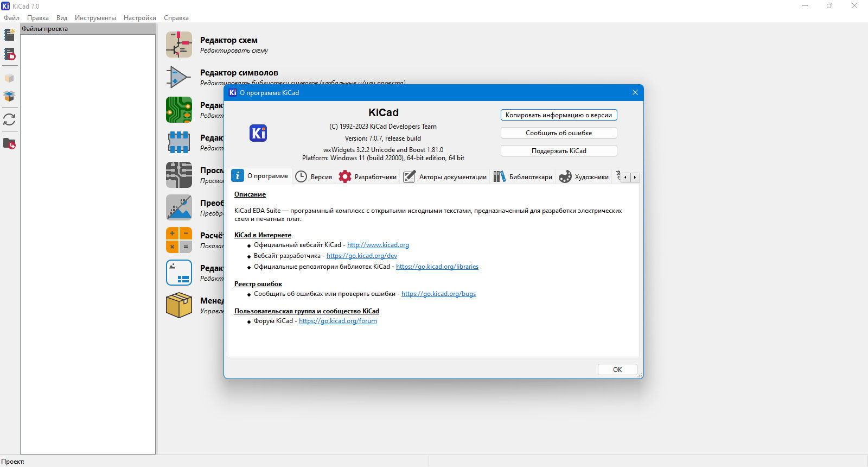
Task: Switch to the Библиотекари tab
Action: (523, 177)
